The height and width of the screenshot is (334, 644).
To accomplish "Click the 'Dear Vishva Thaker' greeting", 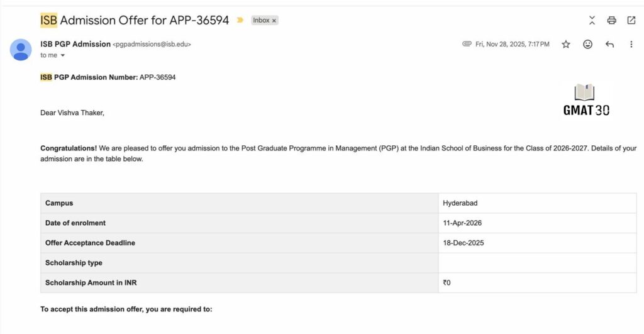I will [72, 113].
